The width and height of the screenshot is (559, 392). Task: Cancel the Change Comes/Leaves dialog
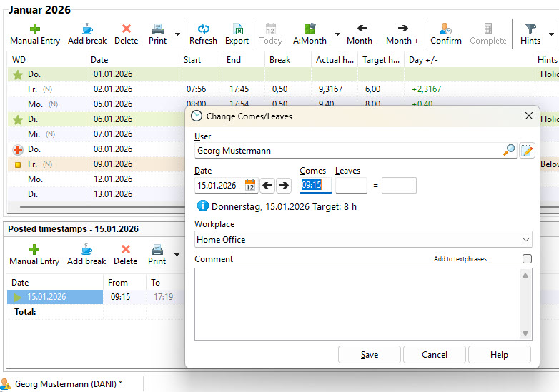click(x=435, y=355)
